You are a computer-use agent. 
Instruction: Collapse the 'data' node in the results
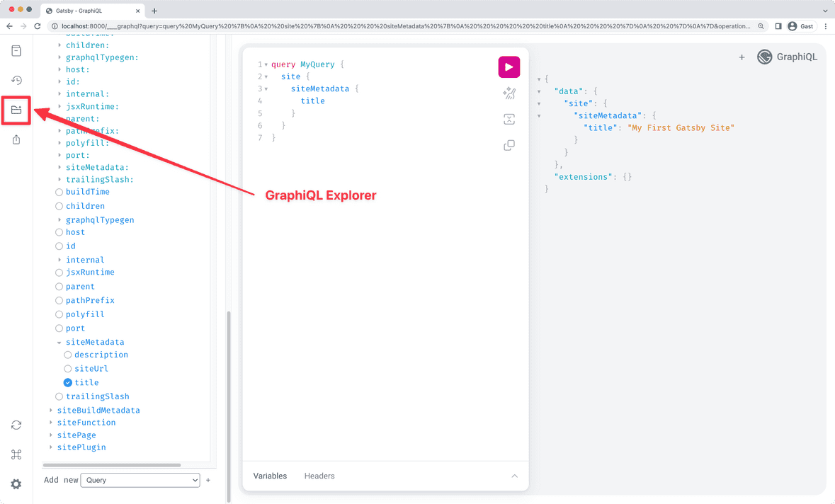tap(540, 91)
